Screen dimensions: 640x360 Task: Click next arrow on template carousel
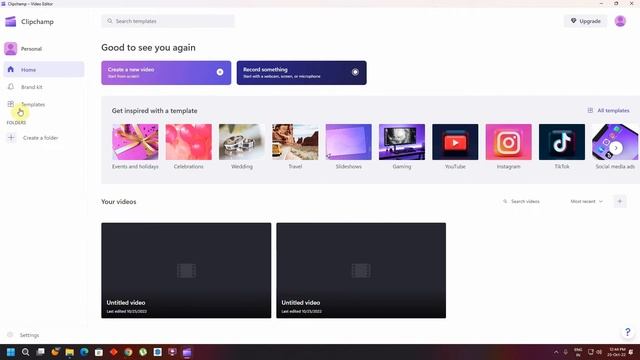coord(616,148)
